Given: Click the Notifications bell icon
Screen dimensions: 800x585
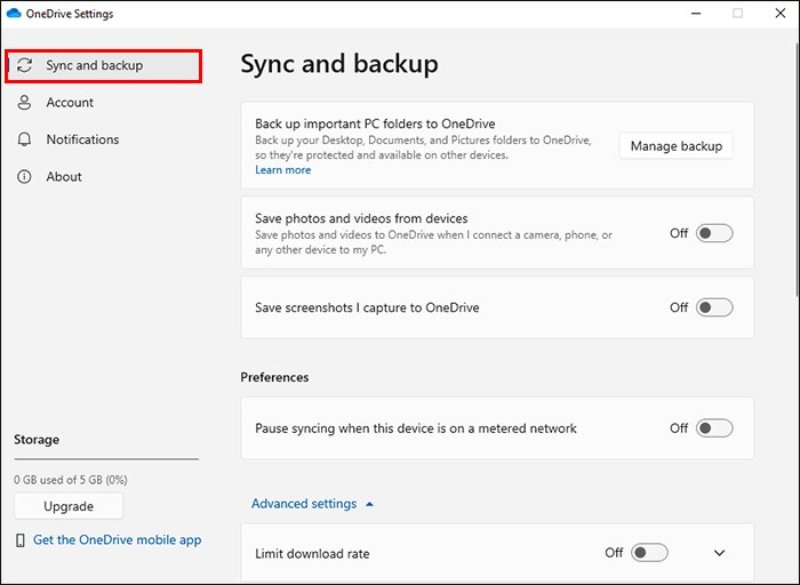Looking at the screenshot, I should tap(22, 139).
